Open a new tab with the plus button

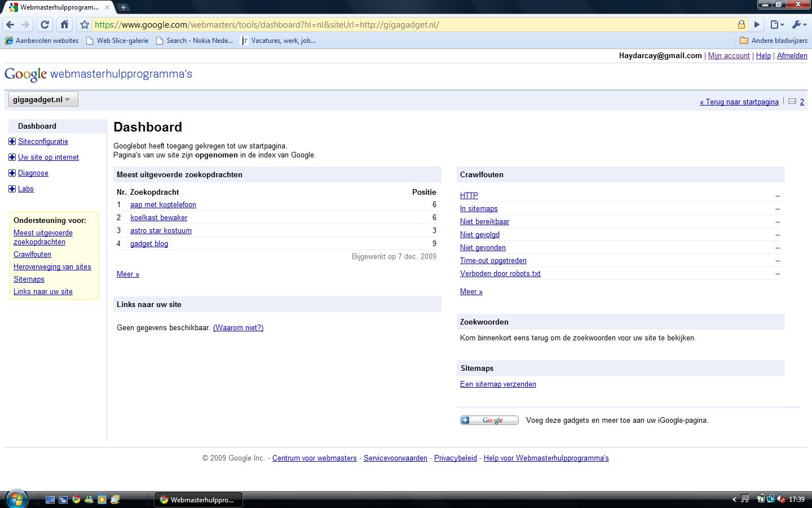pos(123,7)
